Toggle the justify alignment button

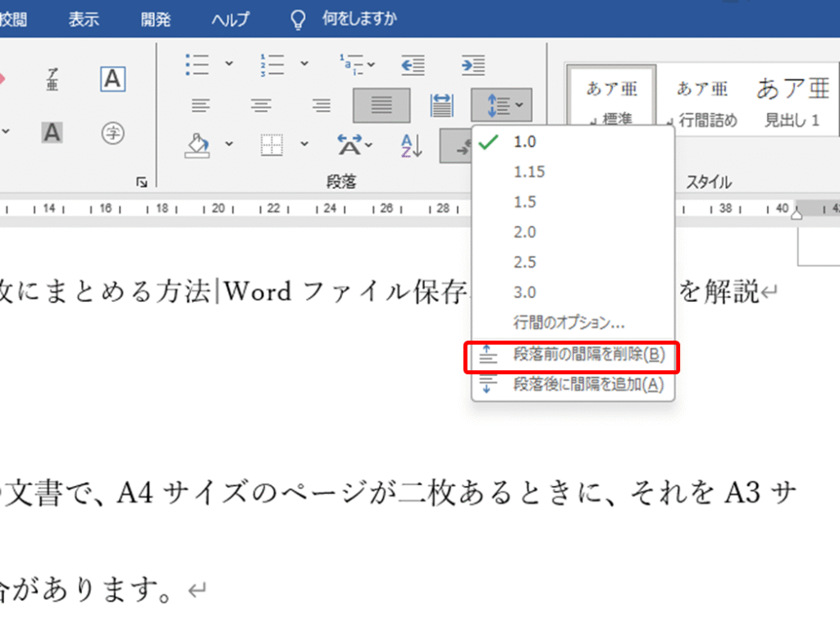click(381, 105)
